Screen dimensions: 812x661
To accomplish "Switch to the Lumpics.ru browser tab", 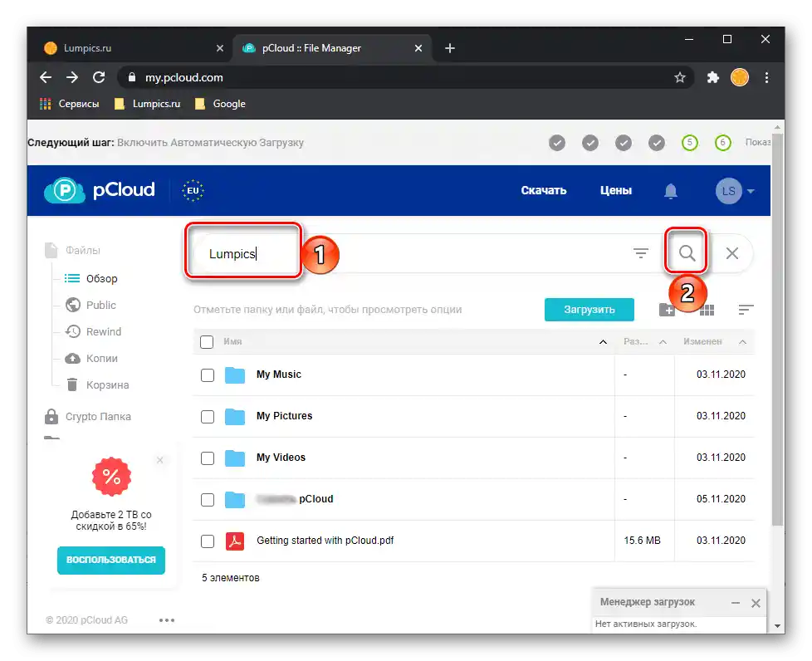I will [x=130, y=48].
